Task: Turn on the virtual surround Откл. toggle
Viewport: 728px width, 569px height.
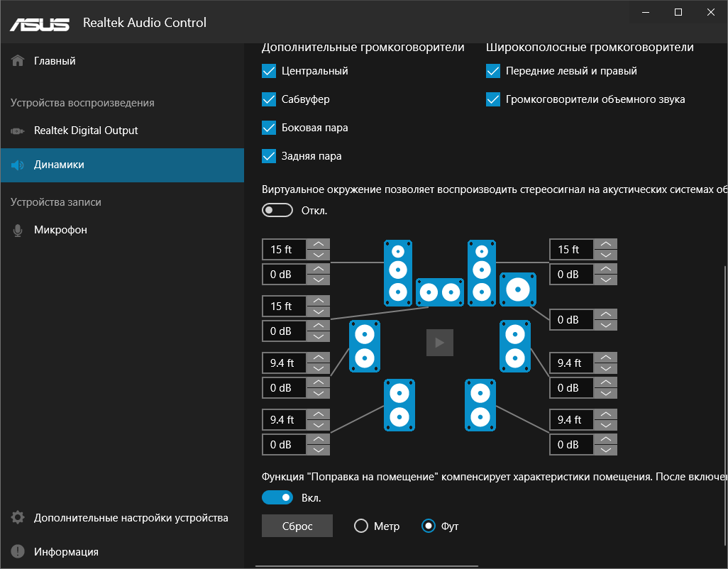Action: click(x=277, y=210)
